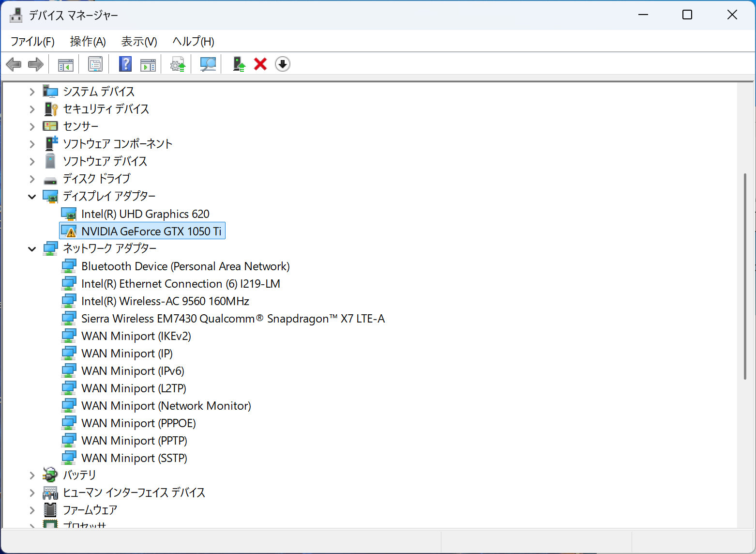This screenshot has height=554, width=756.
Task: Click the blue Help question mark icon
Action: point(125,64)
